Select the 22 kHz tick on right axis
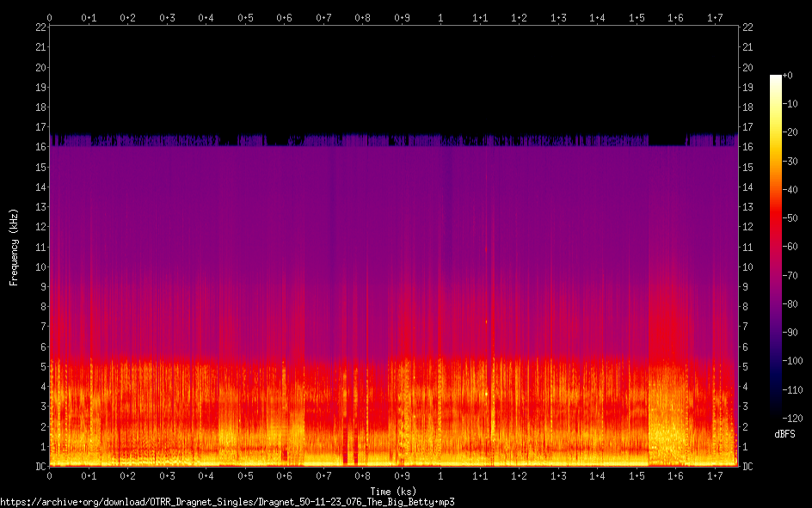The height and width of the screenshot is (508, 812). 747,28
